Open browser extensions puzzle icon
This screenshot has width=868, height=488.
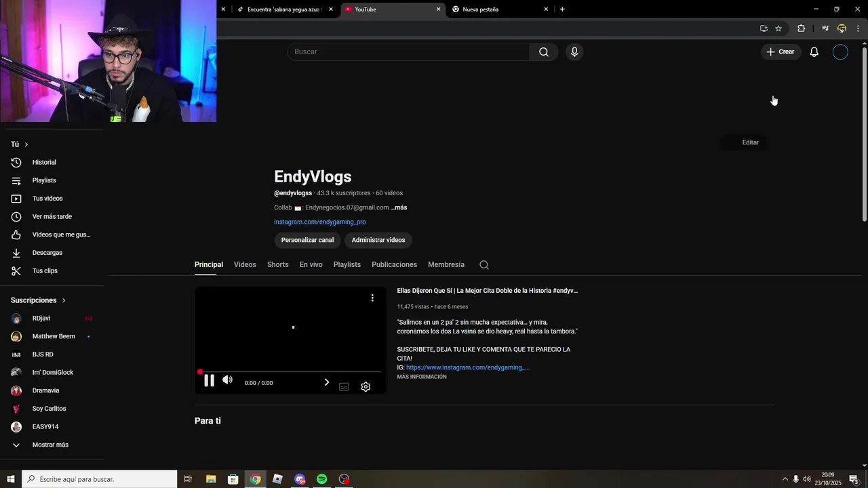pyautogui.click(x=802, y=28)
